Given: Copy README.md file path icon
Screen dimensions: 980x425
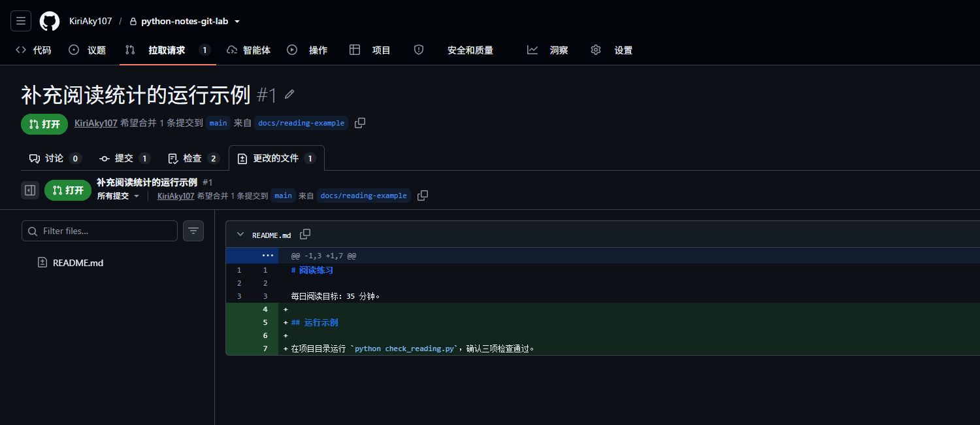Looking at the screenshot, I should point(305,234).
